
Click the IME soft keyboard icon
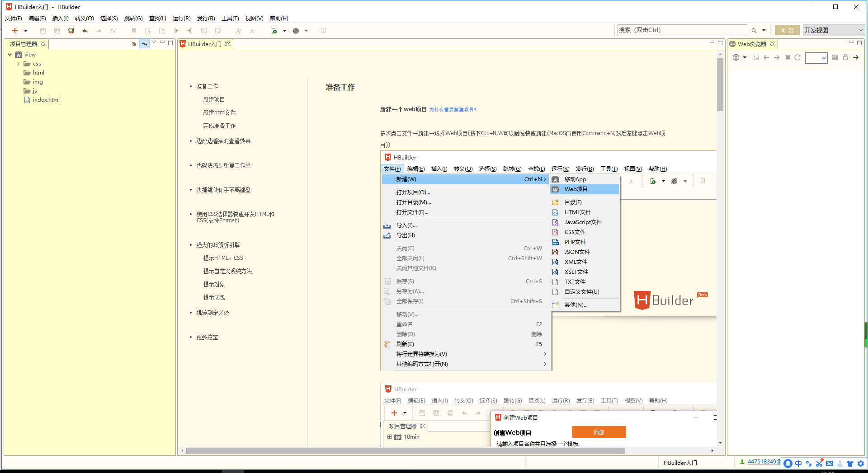pos(830,464)
